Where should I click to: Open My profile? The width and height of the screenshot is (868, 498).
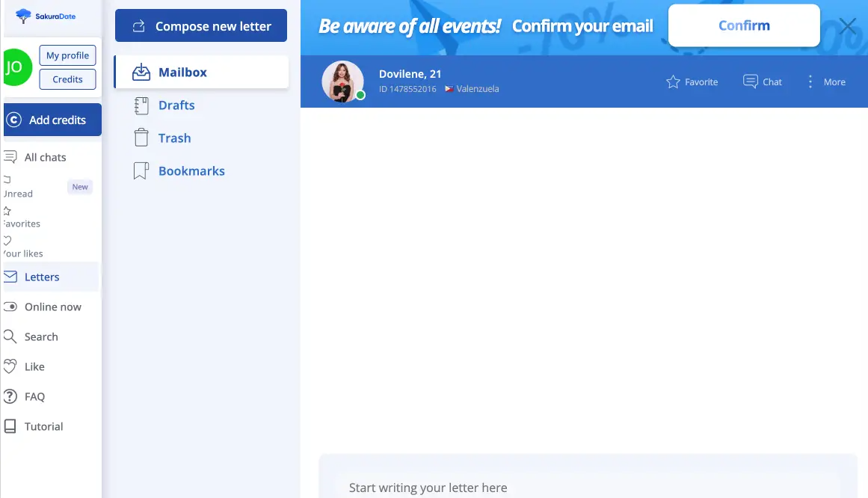pyautogui.click(x=67, y=55)
